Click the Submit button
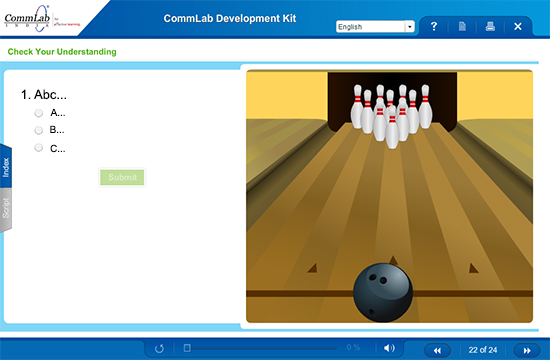Screen dimensions: 550x360 pos(122,177)
